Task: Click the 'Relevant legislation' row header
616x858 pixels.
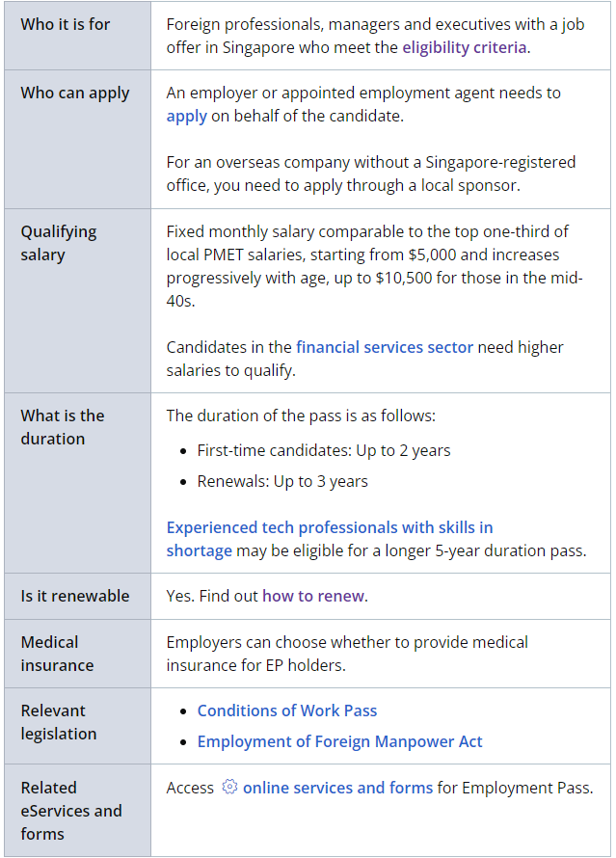Action: tap(59, 722)
